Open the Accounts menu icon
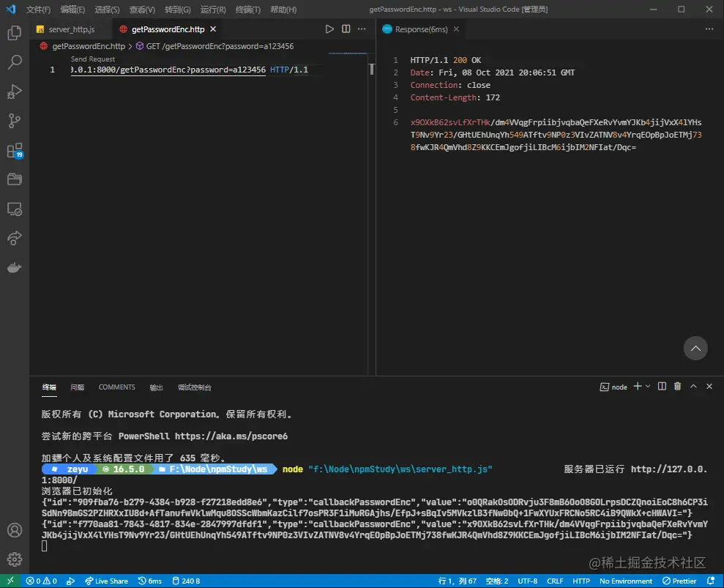The image size is (724, 588). (x=15, y=530)
